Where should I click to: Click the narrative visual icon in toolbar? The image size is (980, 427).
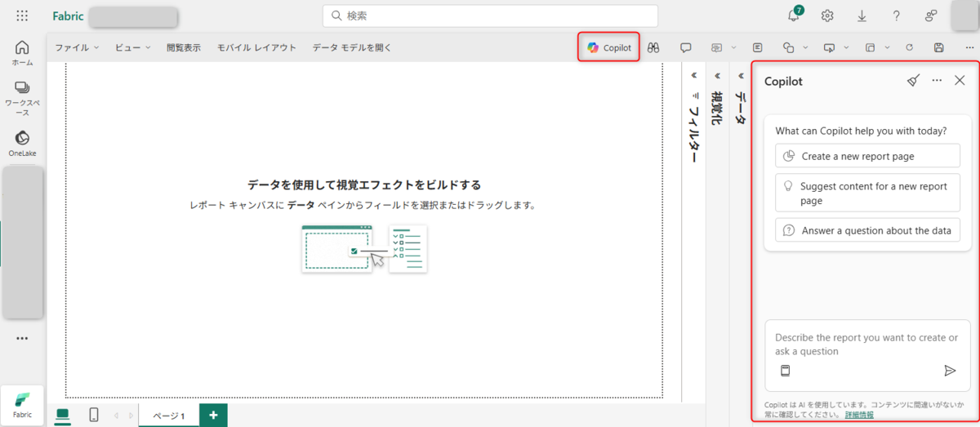coord(717,47)
